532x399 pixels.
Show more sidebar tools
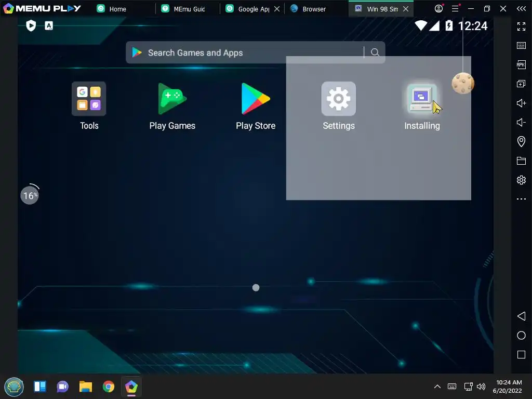click(521, 199)
